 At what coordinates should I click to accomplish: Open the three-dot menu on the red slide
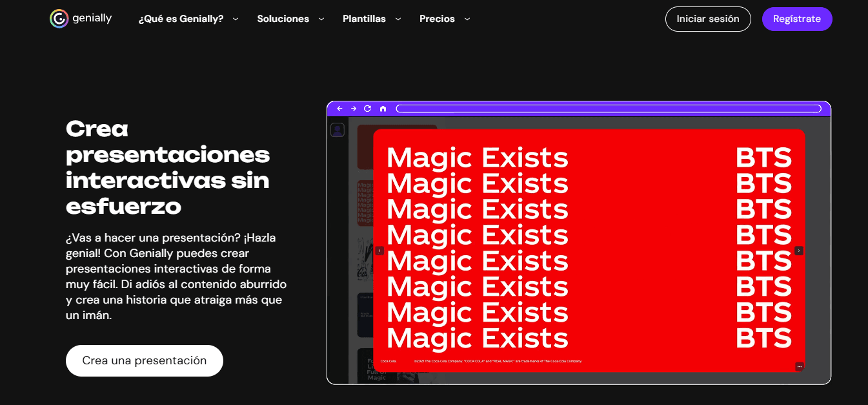[800, 366]
